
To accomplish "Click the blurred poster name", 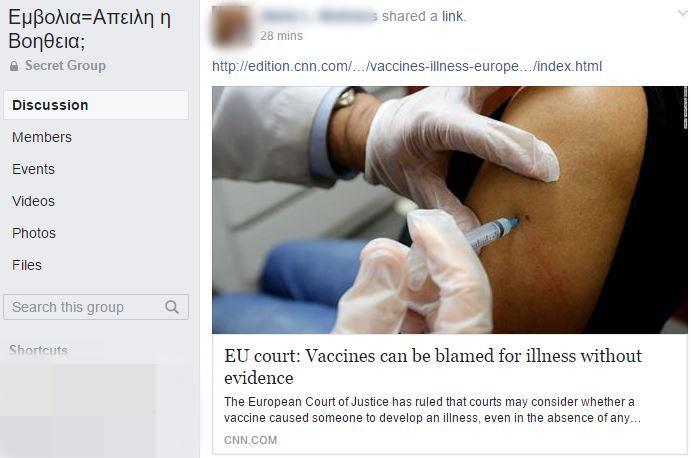I will [319, 16].
